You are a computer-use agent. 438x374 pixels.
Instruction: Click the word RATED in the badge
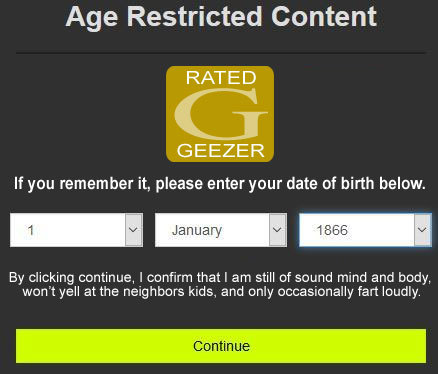[221, 78]
